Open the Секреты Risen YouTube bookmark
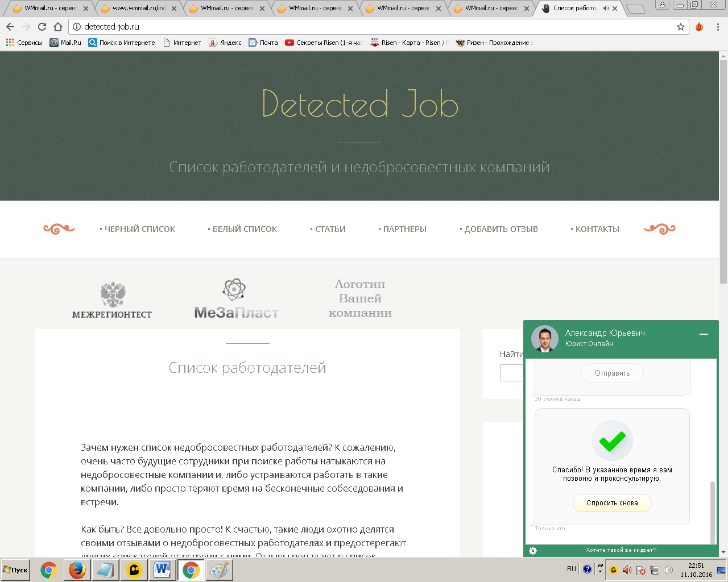728x582 pixels. pyautogui.click(x=324, y=43)
